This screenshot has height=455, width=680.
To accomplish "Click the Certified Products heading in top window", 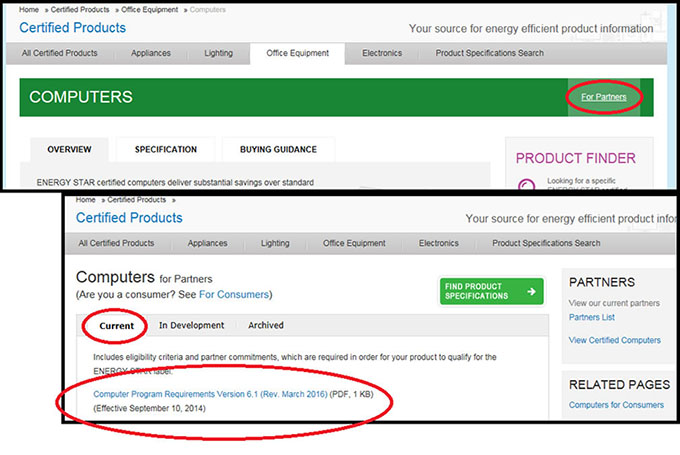I will [x=72, y=28].
